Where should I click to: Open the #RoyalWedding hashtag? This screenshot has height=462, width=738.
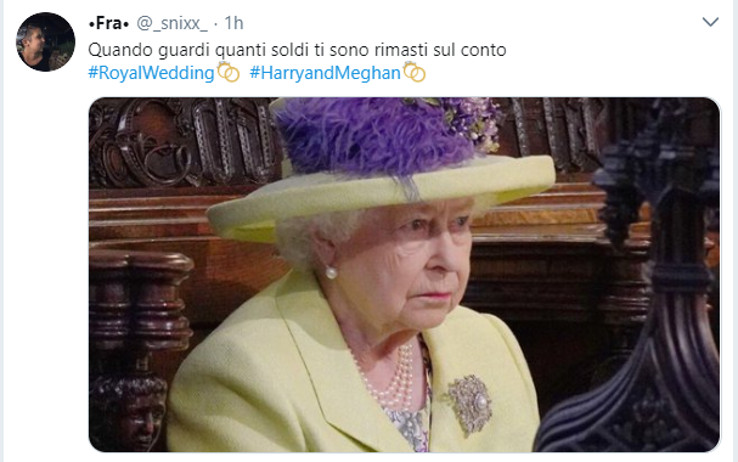(151, 73)
